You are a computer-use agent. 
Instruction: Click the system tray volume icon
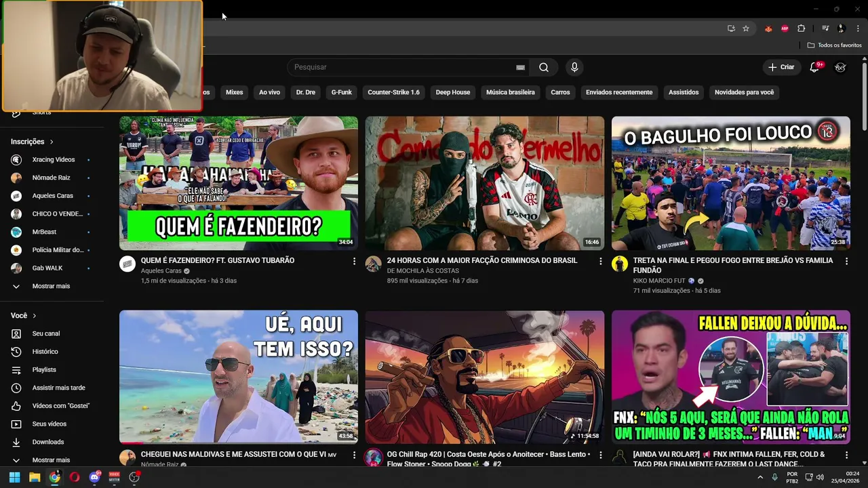(x=820, y=477)
